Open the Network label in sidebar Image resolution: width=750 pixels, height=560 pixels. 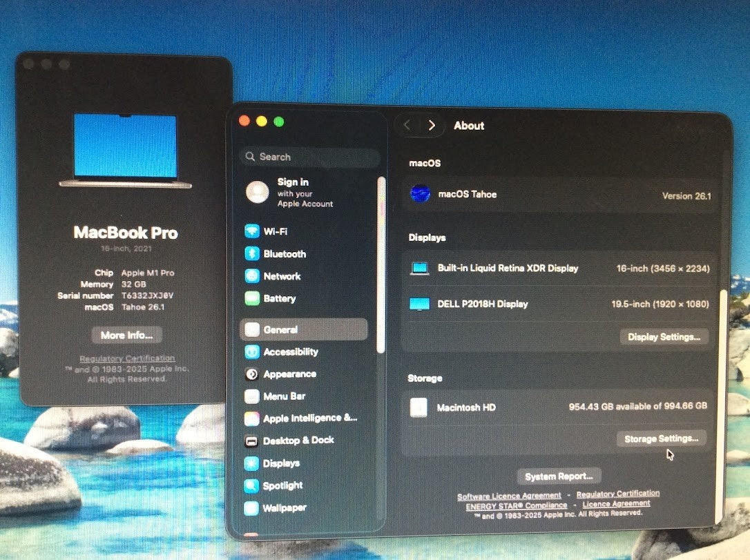click(x=282, y=276)
